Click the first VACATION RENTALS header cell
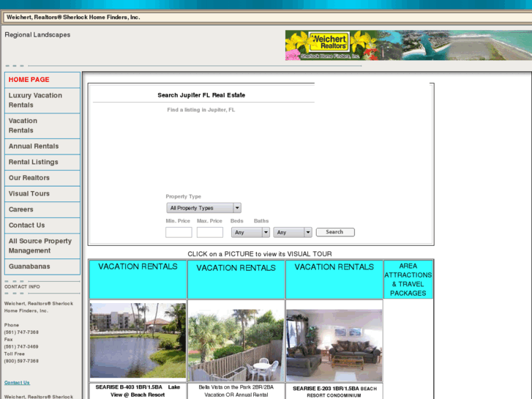 click(138, 279)
